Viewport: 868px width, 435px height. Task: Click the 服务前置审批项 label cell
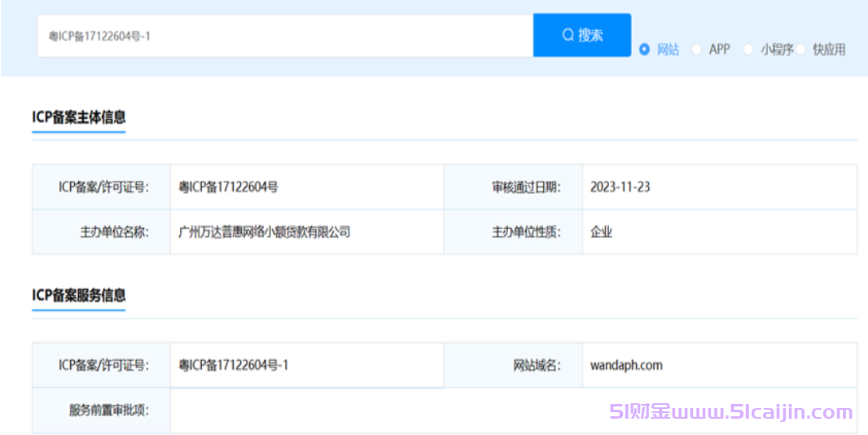click(101, 410)
